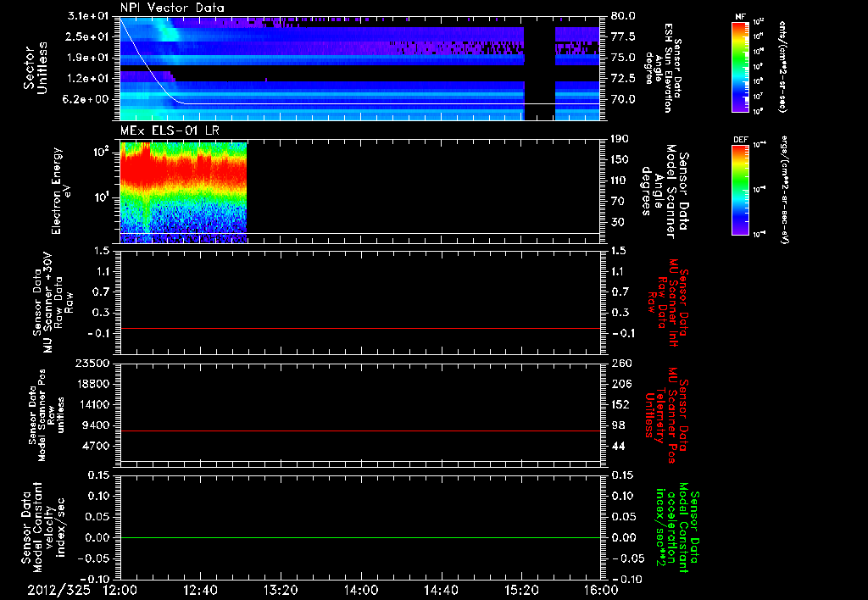Click the "2012/325" date label
868x600 pixels.
tap(58, 590)
